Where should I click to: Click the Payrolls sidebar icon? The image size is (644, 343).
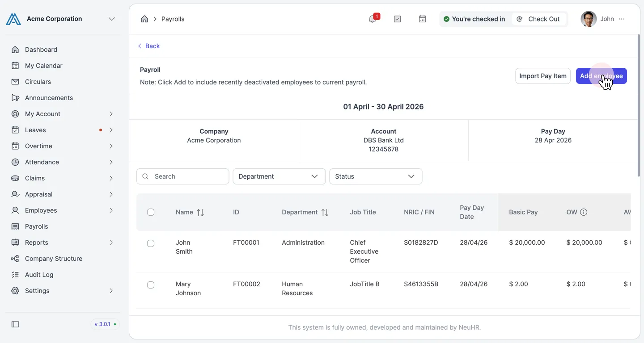point(15,226)
